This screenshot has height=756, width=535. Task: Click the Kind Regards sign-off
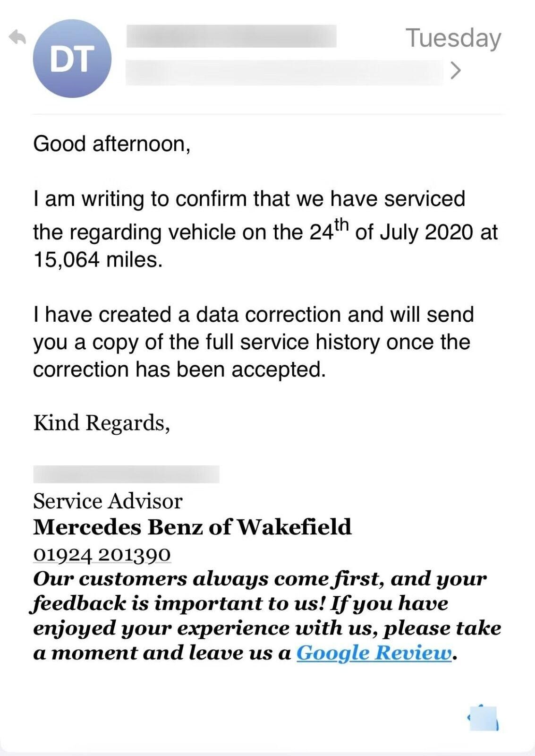(x=102, y=422)
